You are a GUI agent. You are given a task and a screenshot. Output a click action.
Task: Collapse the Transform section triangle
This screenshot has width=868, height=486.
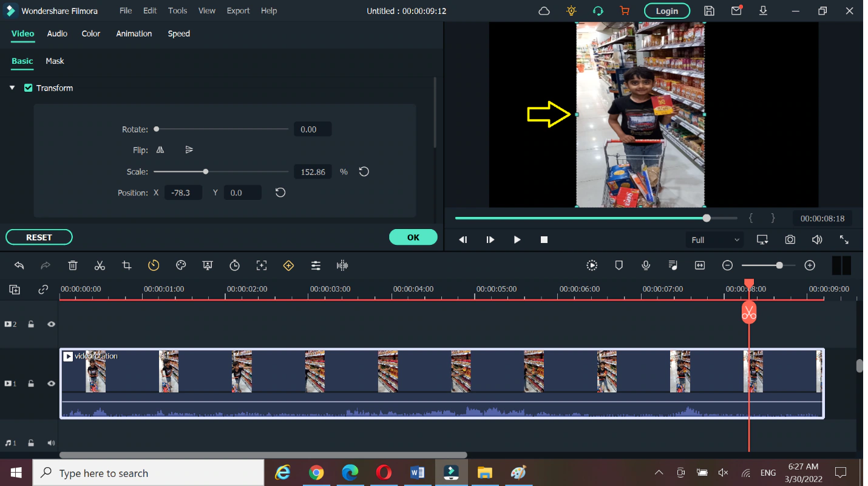click(x=12, y=88)
